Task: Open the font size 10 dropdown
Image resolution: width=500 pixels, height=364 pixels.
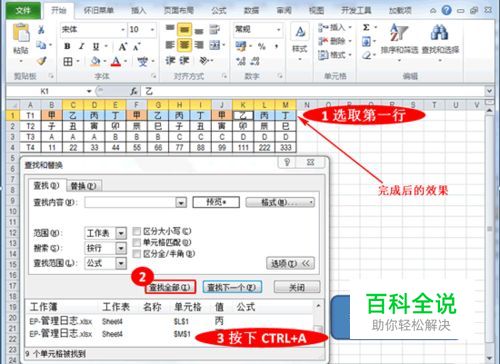Action: (152, 30)
